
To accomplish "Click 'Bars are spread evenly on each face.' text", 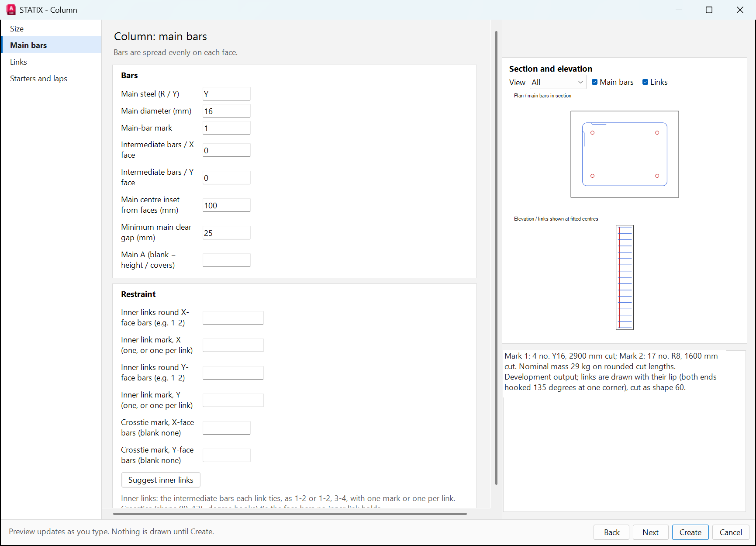I will [x=176, y=52].
